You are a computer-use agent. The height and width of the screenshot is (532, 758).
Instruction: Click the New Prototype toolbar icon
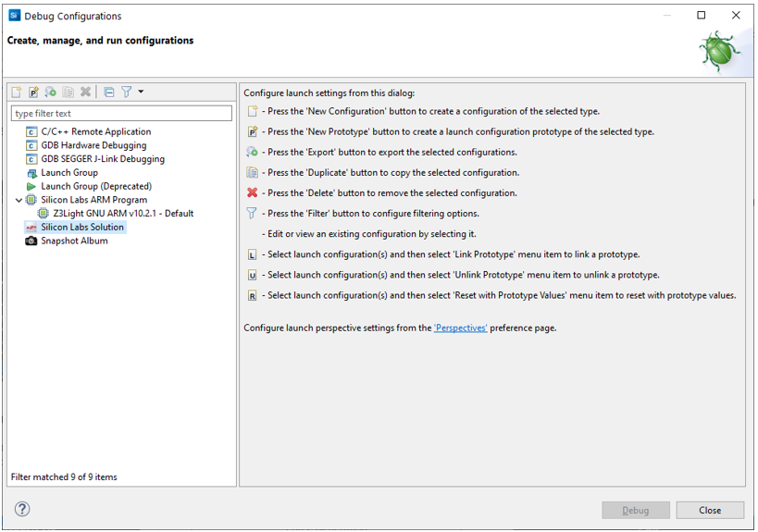tap(33, 92)
